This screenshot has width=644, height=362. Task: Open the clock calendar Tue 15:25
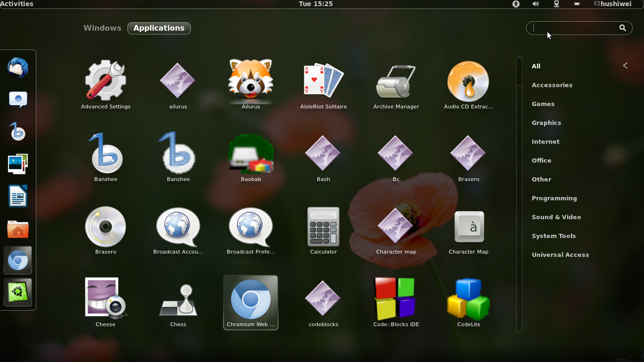316,4
